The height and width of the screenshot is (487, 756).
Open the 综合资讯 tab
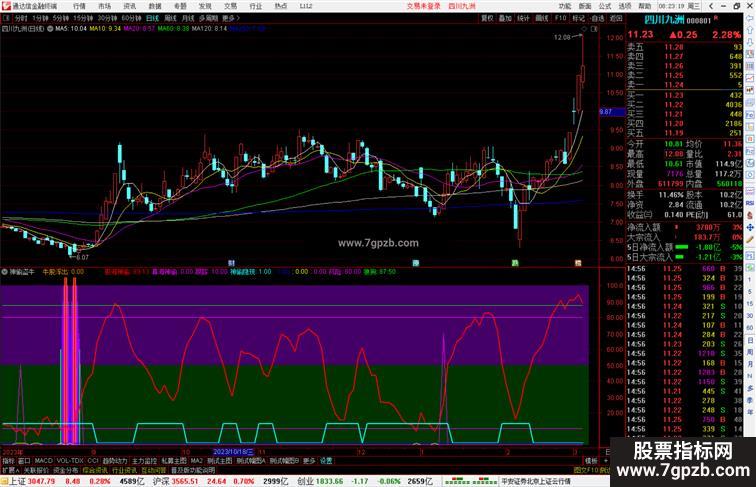coord(95,470)
